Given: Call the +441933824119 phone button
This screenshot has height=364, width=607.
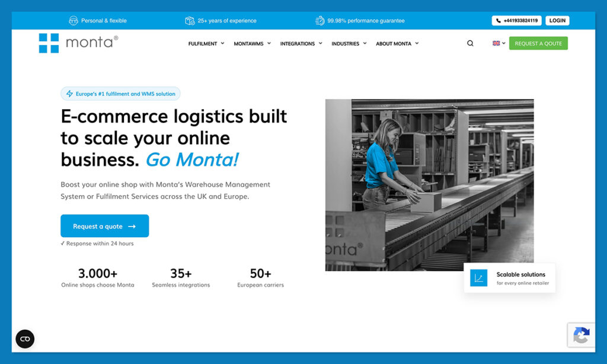Looking at the screenshot, I should coord(516,21).
